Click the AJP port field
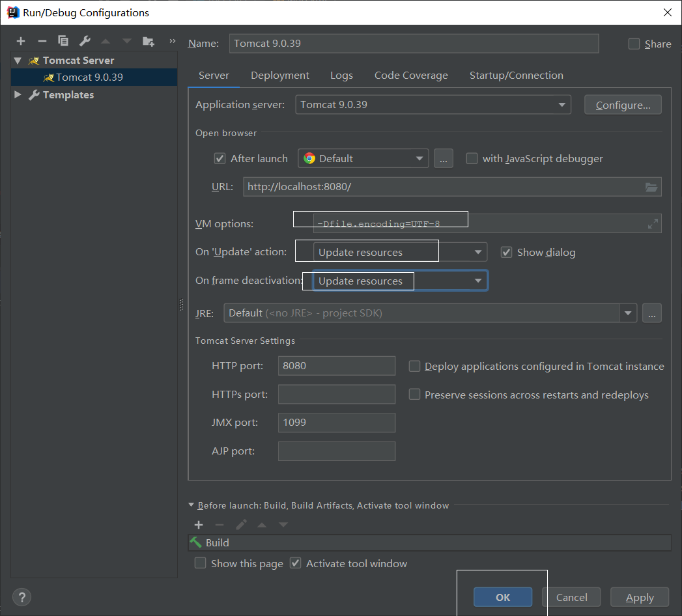 [337, 451]
